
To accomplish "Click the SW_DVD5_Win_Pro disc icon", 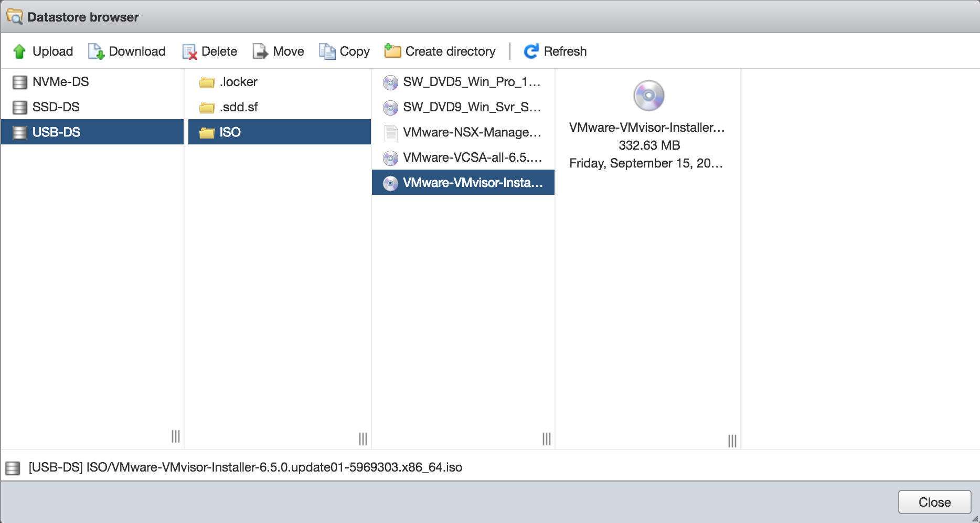I will (390, 82).
